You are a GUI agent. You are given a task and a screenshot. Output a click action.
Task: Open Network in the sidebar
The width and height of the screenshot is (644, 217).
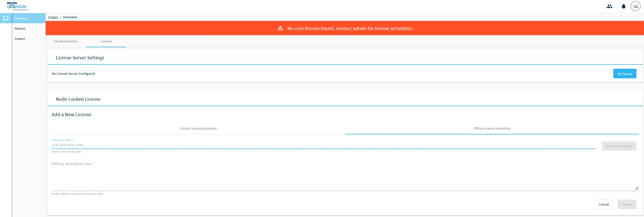28,29
